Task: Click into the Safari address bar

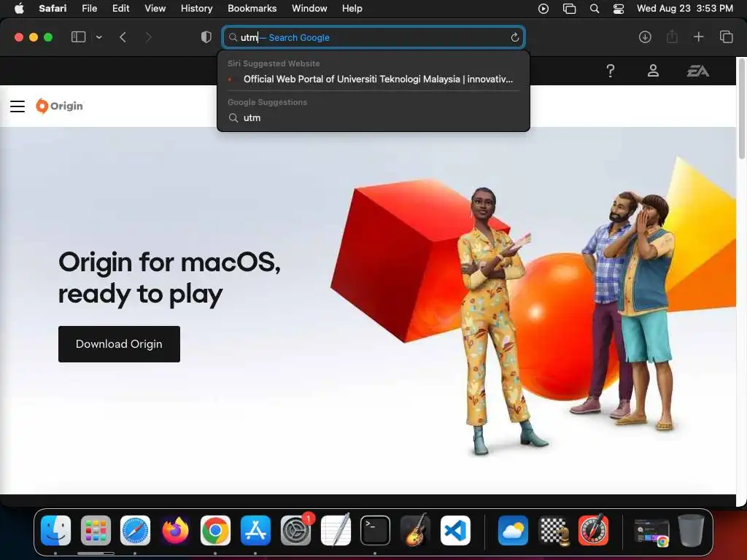Action: pos(373,38)
